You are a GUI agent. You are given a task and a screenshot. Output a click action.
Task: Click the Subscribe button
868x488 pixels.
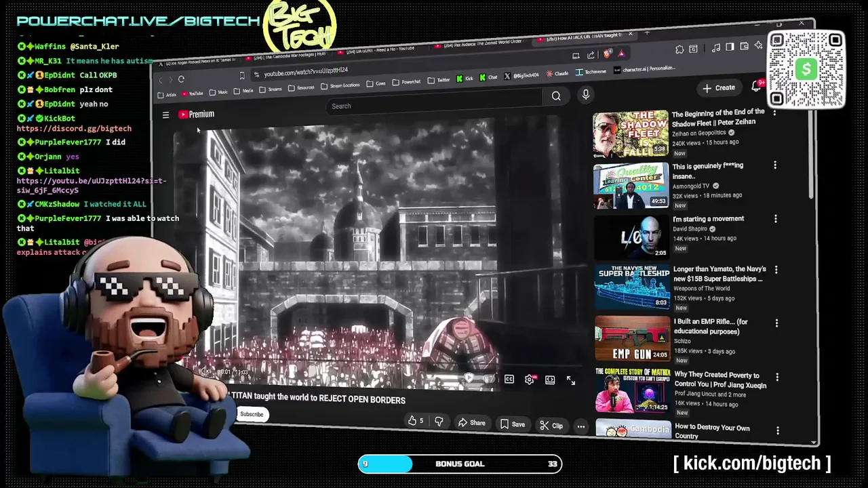(252, 414)
